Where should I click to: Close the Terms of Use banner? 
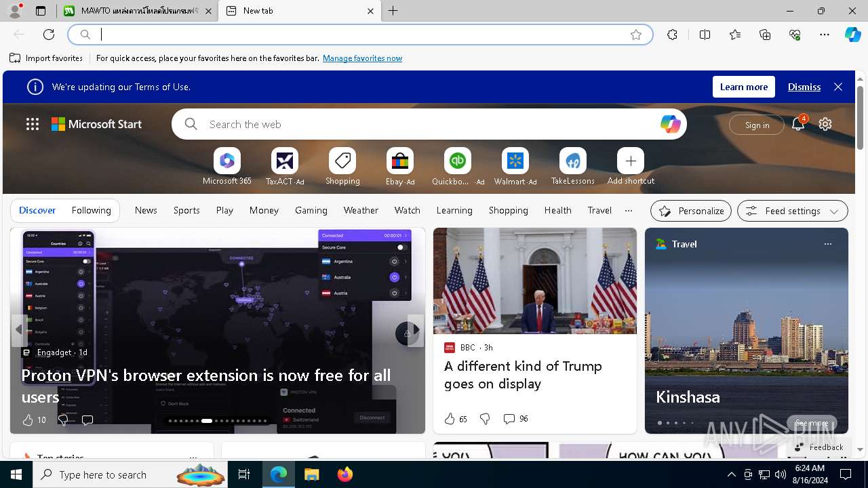click(838, 87)
